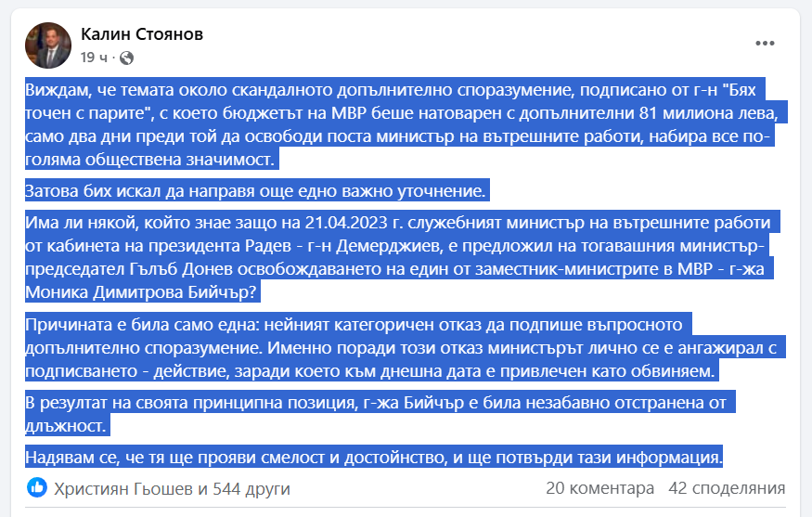812x517 pixels.
Task: Open the 19 ч post timestamp
Action: (x=94, y=58)
